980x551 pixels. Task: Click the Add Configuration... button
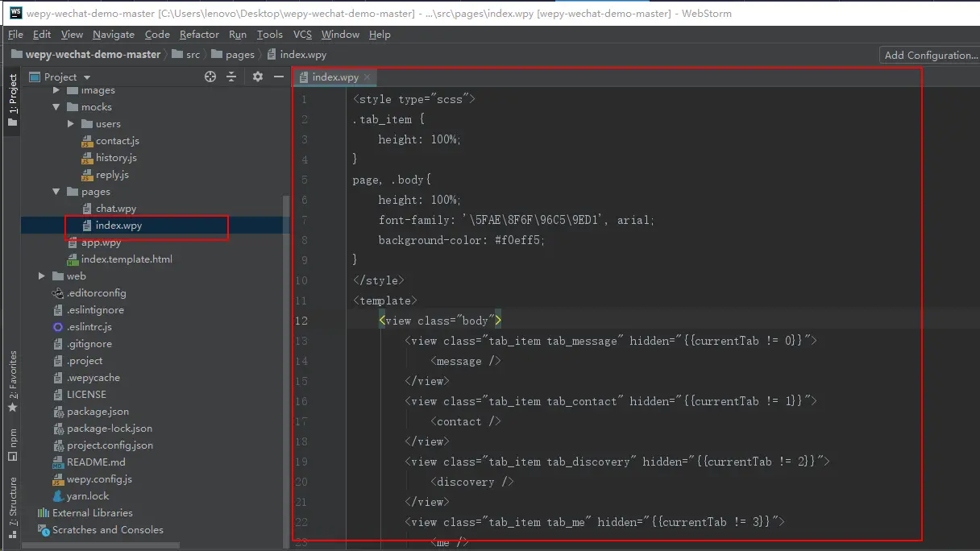click(x=930, y=55)
